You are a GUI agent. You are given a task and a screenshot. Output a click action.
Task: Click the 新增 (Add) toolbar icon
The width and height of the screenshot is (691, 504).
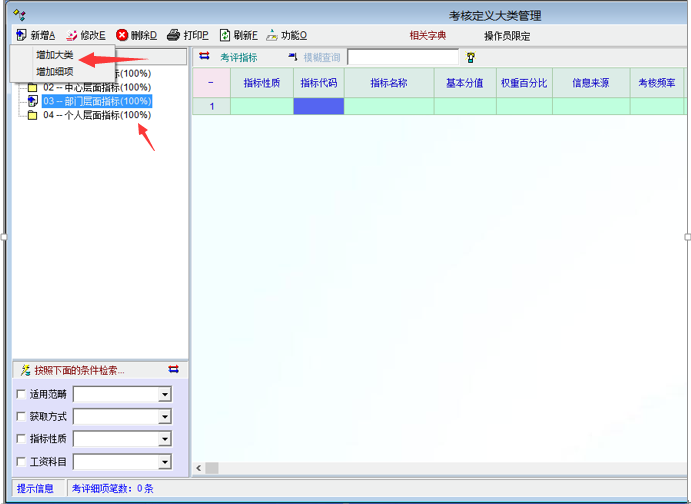(21, 35)
